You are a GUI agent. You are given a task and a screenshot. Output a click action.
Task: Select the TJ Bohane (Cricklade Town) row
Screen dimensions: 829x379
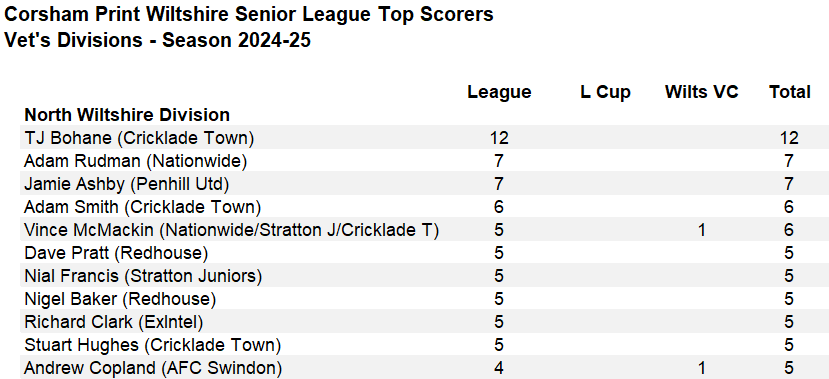tap(418, 137)
